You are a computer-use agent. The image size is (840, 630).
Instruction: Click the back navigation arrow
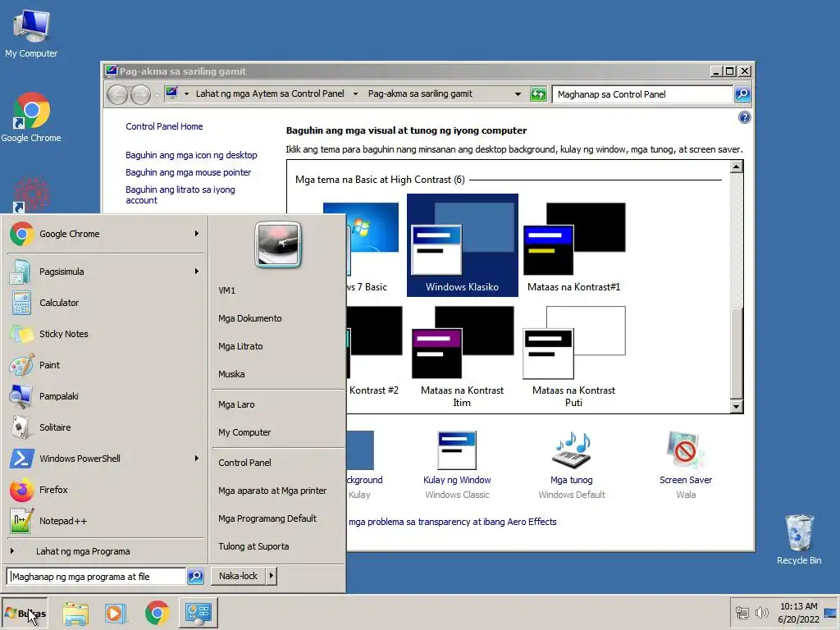(117, 95)
